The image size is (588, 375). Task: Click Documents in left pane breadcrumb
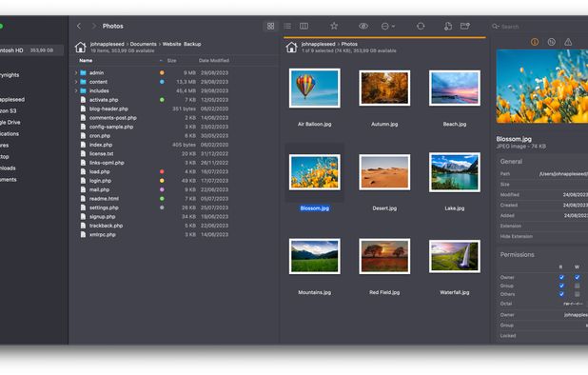[x=144, y=44]
